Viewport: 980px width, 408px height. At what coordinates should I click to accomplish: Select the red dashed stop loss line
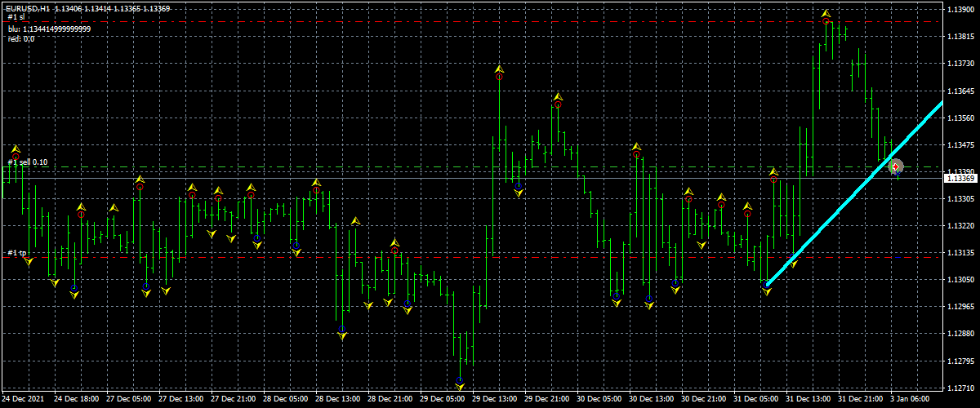pos(408,22)
